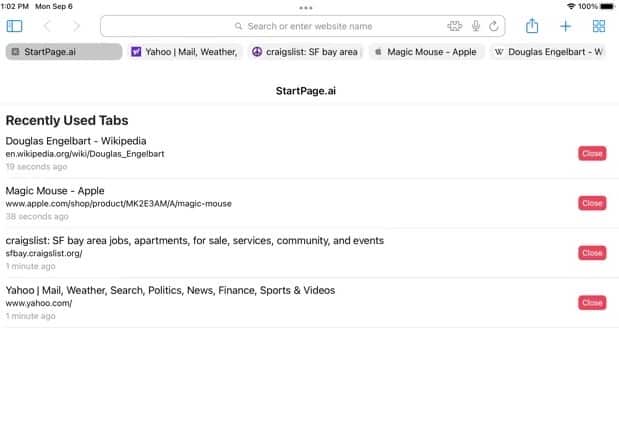
Task: Tap the 1:02 PM clock in the status bar
Action: (15, 6)
